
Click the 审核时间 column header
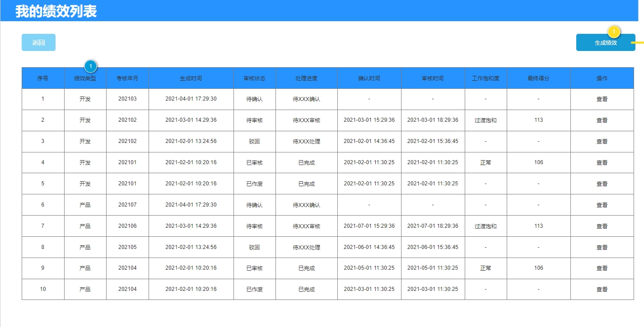(433, 78)
